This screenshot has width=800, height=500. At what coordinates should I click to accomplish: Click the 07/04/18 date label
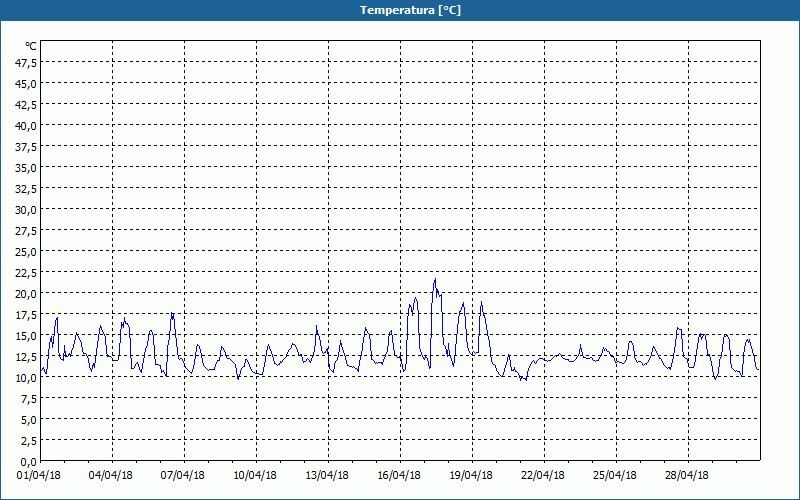click(x=183, y=476)
